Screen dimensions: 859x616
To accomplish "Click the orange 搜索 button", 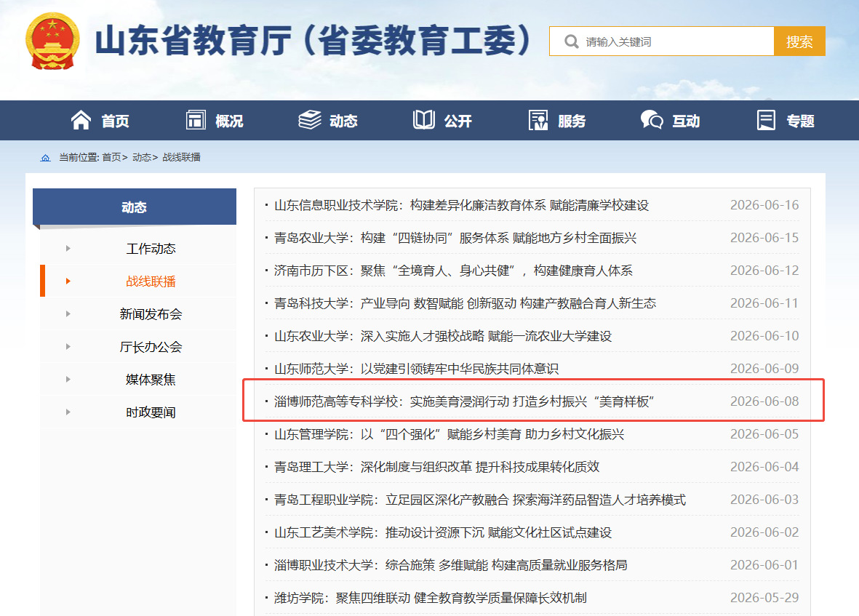I will pos(799,41).
